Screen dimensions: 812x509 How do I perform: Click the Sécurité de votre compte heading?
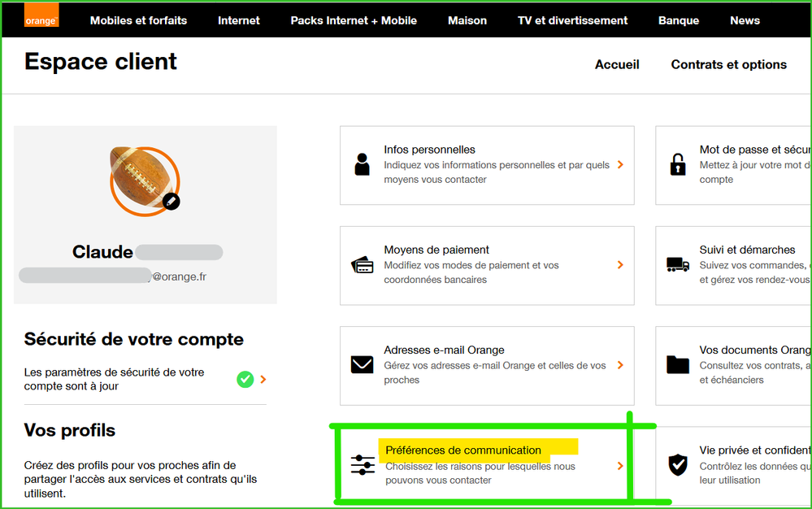[x=133, y=339]
